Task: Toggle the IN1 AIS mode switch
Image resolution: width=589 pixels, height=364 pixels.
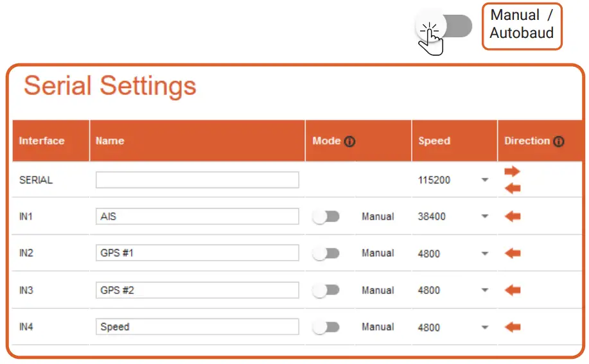Action: [x=326, y=217]
